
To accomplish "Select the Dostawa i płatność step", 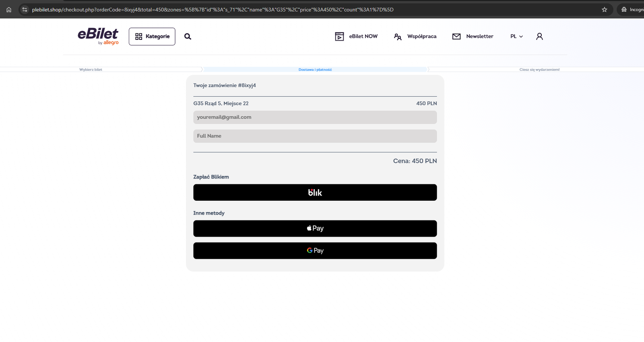I will pos(315,70).
